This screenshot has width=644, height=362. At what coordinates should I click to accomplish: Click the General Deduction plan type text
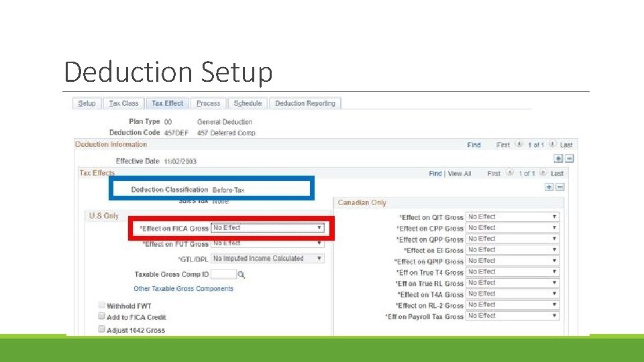pos(225,122)
